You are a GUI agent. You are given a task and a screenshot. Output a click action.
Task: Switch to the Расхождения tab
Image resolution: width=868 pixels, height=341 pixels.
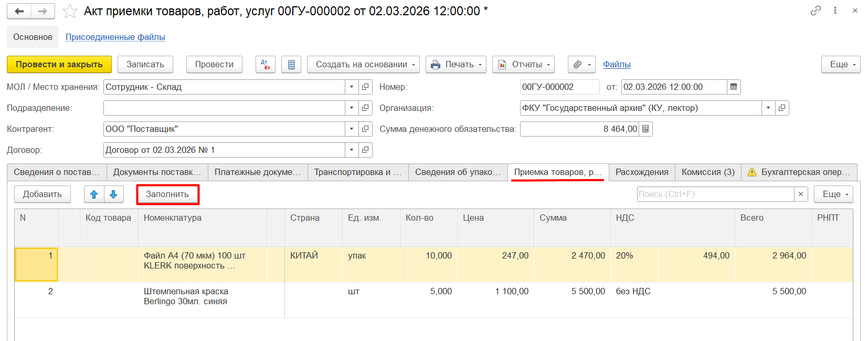[642, 172]
